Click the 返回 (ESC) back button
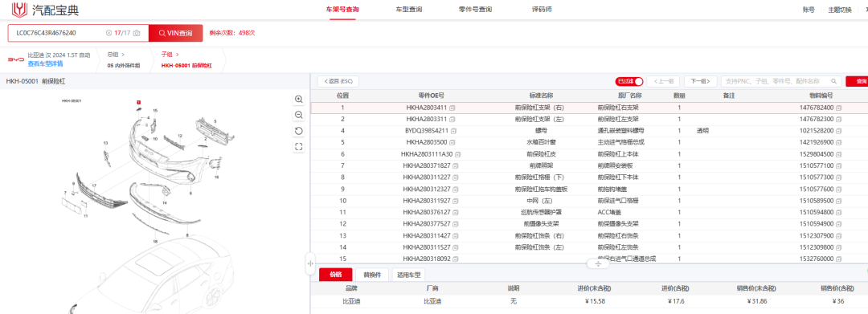 (x=338, y=81)
